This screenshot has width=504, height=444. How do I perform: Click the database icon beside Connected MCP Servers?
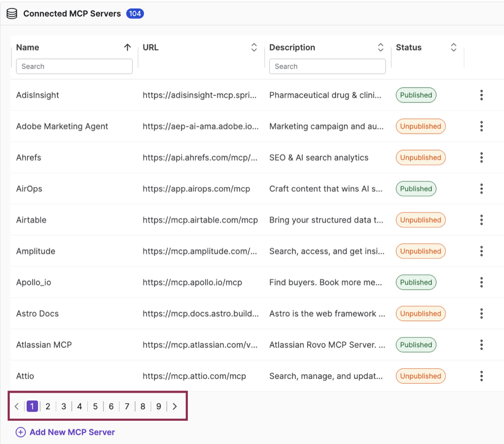pyautogui.click(x=12, y=14)
